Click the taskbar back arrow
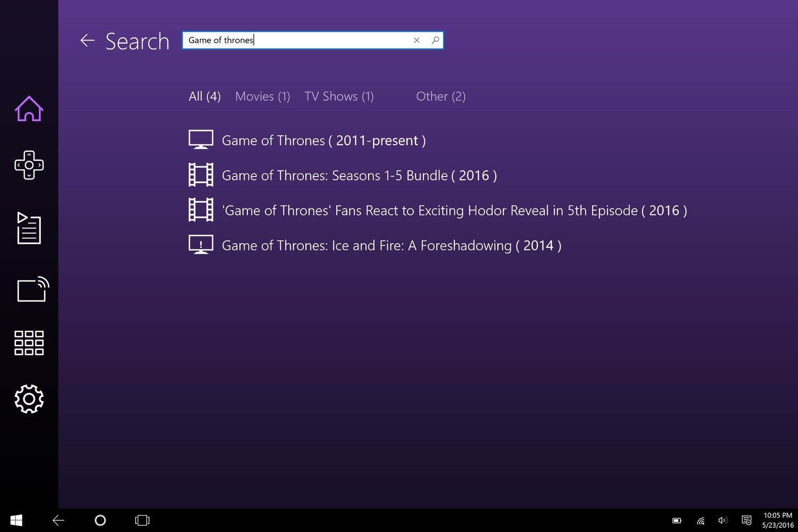 pos(59,520)
